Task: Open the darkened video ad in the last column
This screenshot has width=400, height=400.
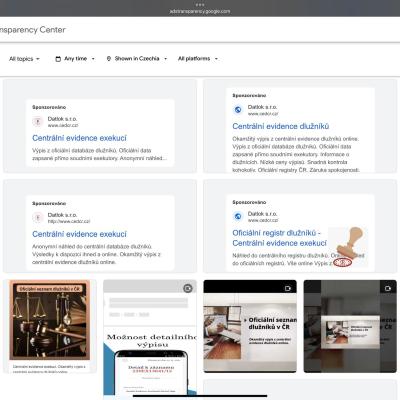Action: coord(350,326)
